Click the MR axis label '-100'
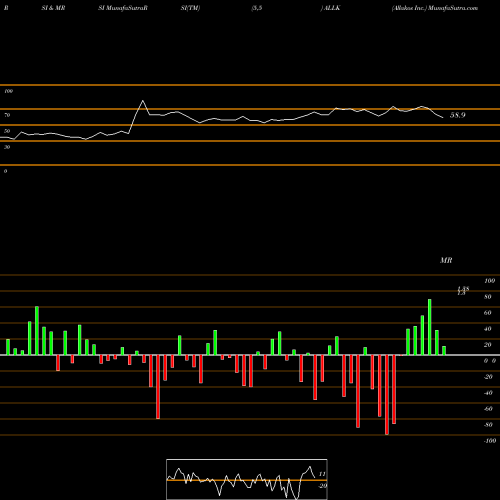Viewport: 500px width, 500px height. coord(490,441)
